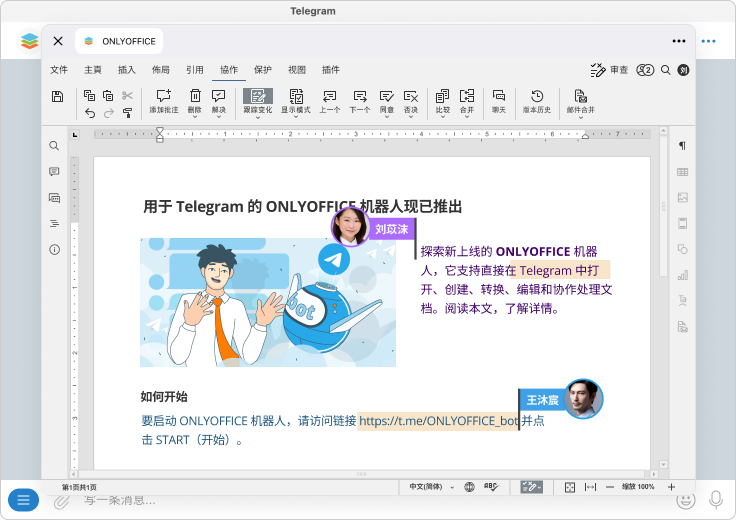Open shape settings in right sidebar
736x520 pixels.
click(682, 249)
